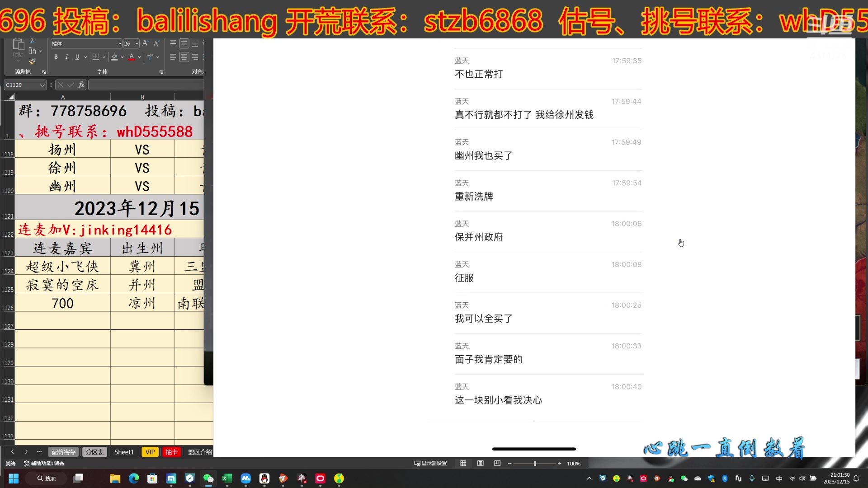Open the phonetic guide dropdown arrow
The width and height of the screenshot is (868, 488).
point(158,57)
